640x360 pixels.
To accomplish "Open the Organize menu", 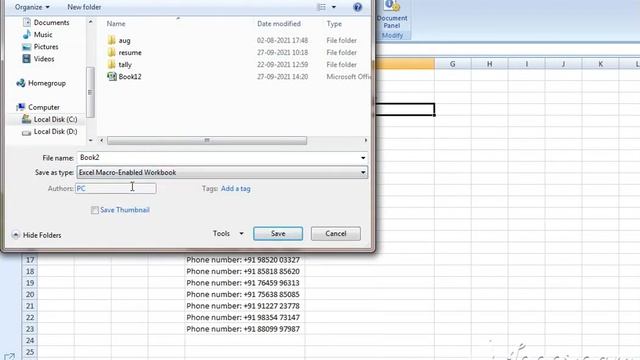I will pos(32,7).
